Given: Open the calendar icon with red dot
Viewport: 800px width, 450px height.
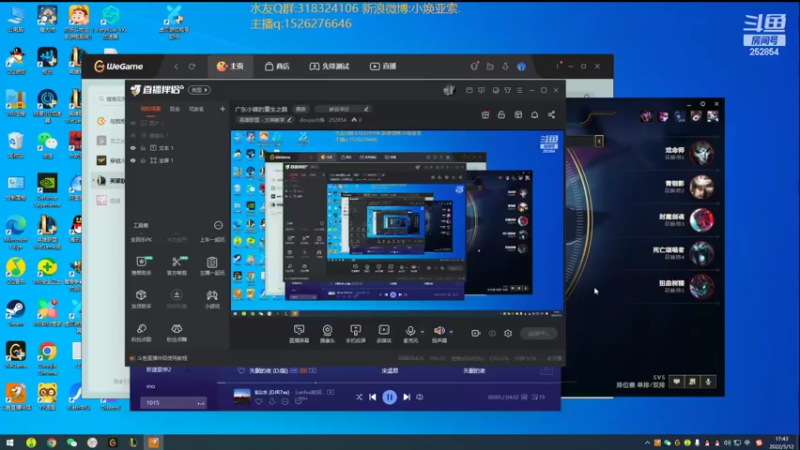Looking at the screenshot, I should [x=485, y=115].
